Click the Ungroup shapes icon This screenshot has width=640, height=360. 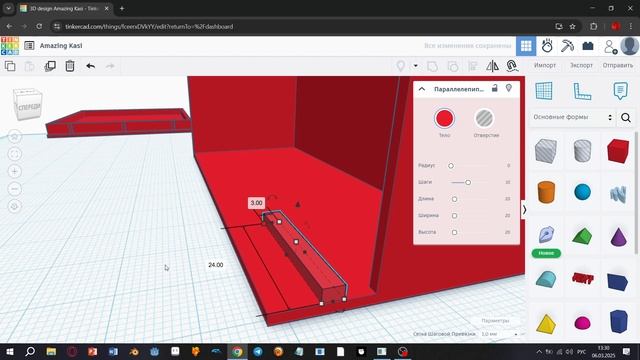[453, 66]
